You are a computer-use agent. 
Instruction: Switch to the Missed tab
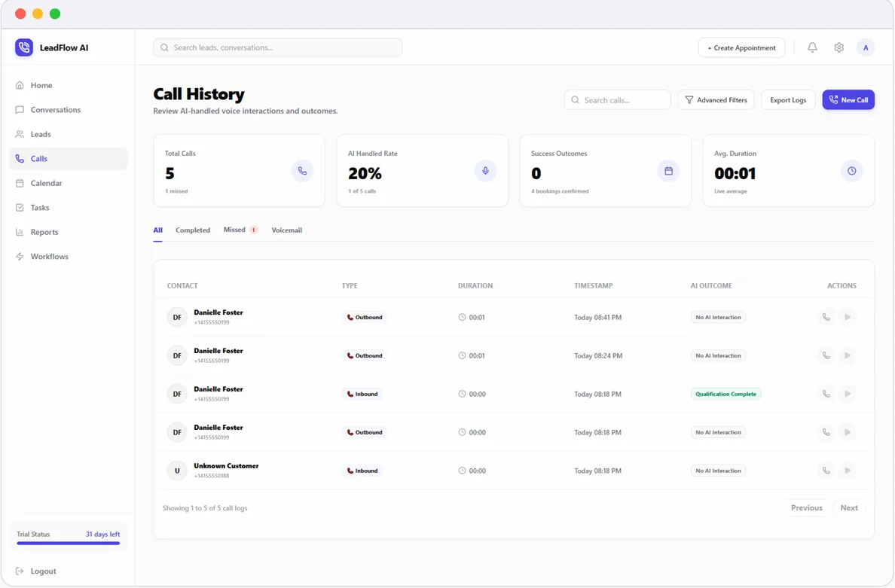pos(240,230)
